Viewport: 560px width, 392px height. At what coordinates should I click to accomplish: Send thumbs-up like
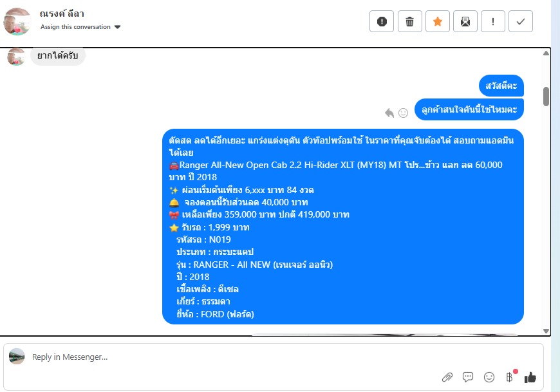530,377
